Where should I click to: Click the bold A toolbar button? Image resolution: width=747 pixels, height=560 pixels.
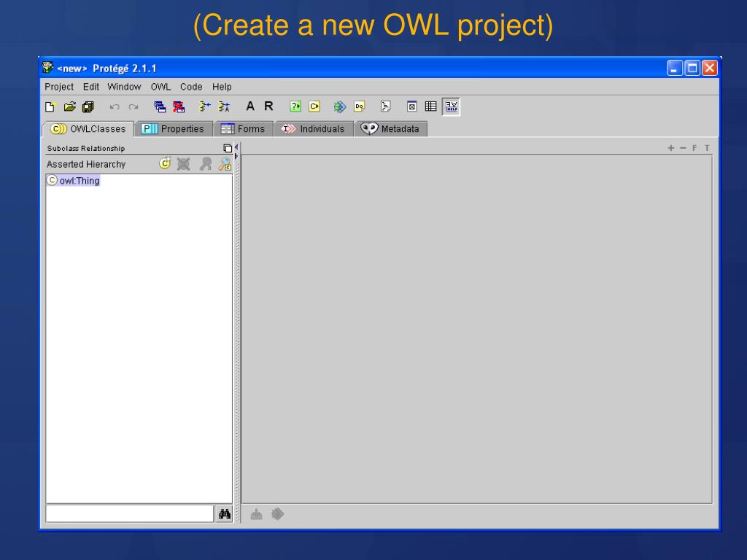click(x=250, y=106)
